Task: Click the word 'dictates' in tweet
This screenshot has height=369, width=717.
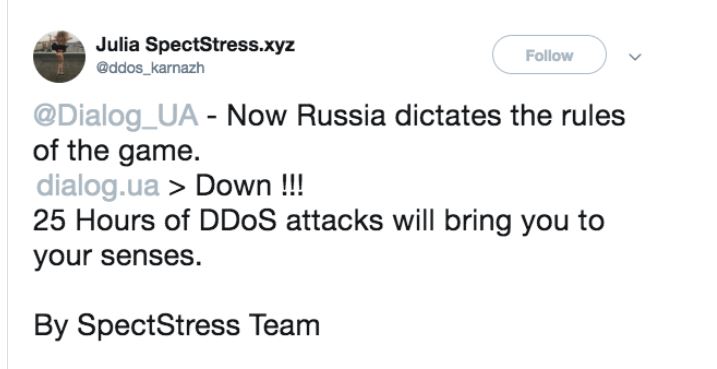Action: [x=448, y=116]
